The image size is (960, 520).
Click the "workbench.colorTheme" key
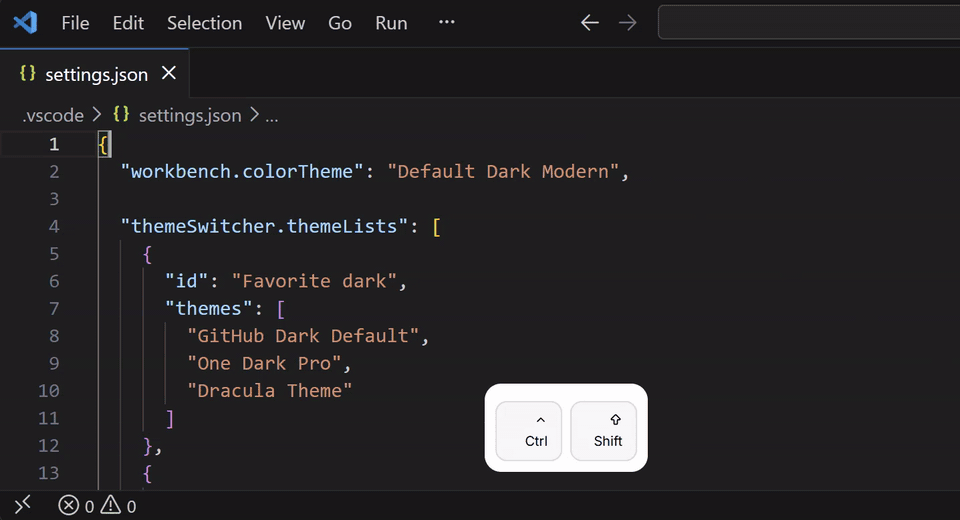(243, 171)
